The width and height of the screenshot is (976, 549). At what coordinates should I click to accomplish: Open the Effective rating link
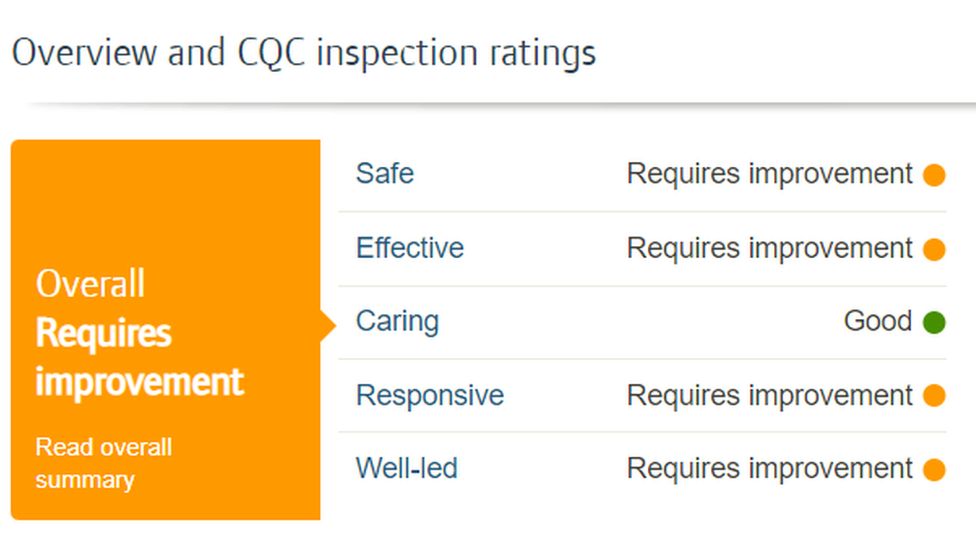[409, 248]
